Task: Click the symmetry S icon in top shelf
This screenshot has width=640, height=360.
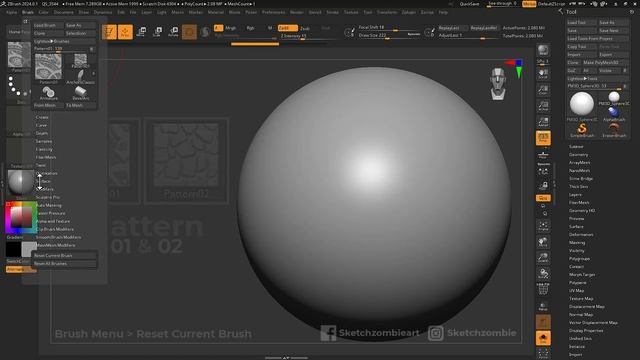Action: click(205, 32)
